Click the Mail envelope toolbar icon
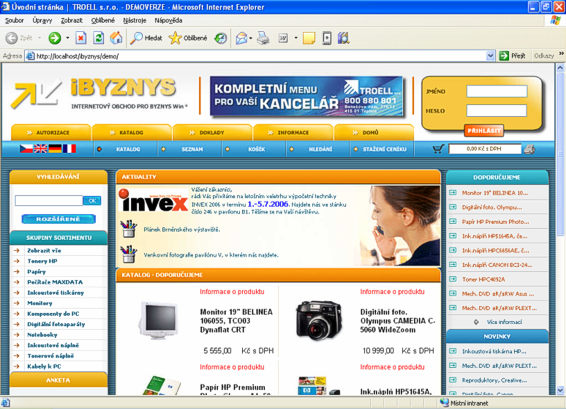 point(241,38)
